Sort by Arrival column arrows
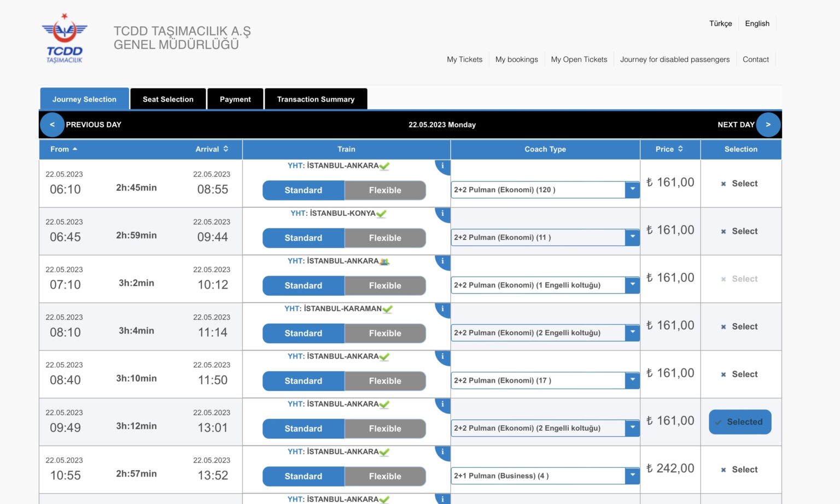 tap(225, 149)
